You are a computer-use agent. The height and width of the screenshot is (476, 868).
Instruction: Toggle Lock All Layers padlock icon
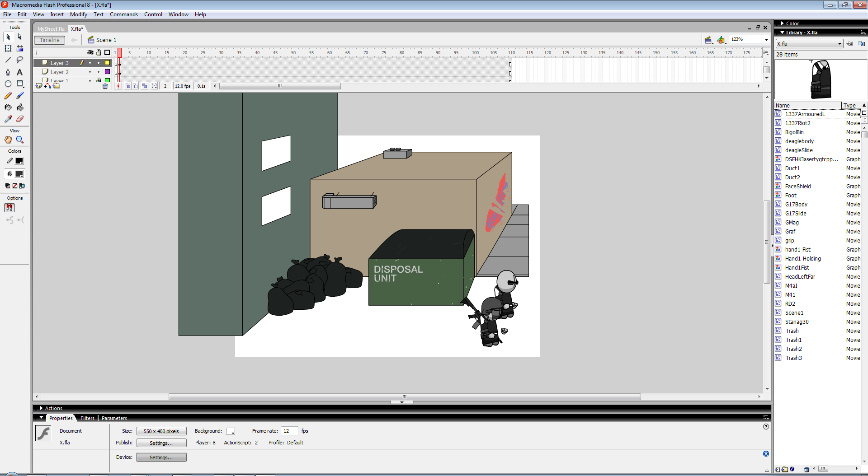pyautogui.click(x=99, y=52)
